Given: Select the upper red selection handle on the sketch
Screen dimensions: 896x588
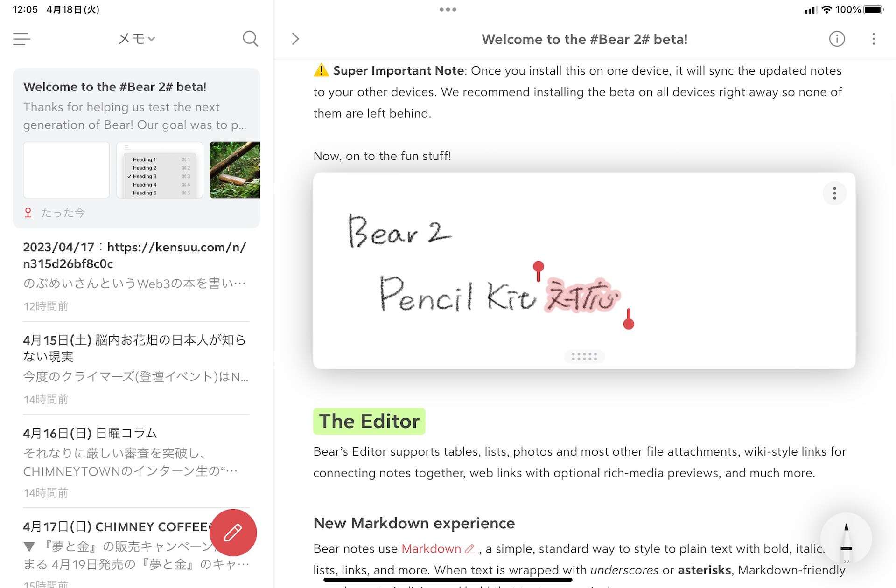Looking at the screenshot, I should click(539, 271).
